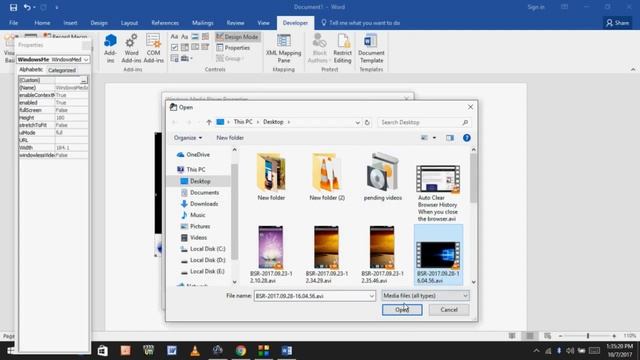Switch to the Home ribbon tab
Image resolution: width=640 pixels, height=360 pixels.
point(42,23)
